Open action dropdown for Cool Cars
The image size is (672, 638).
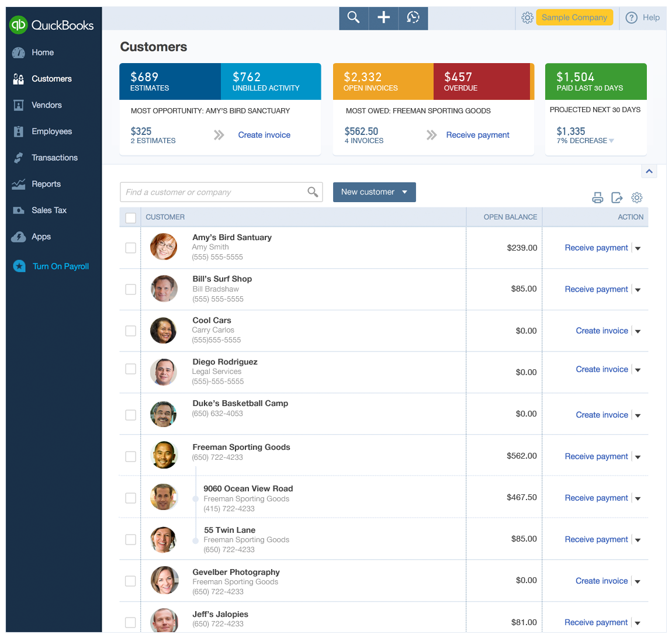pos(638,332)
